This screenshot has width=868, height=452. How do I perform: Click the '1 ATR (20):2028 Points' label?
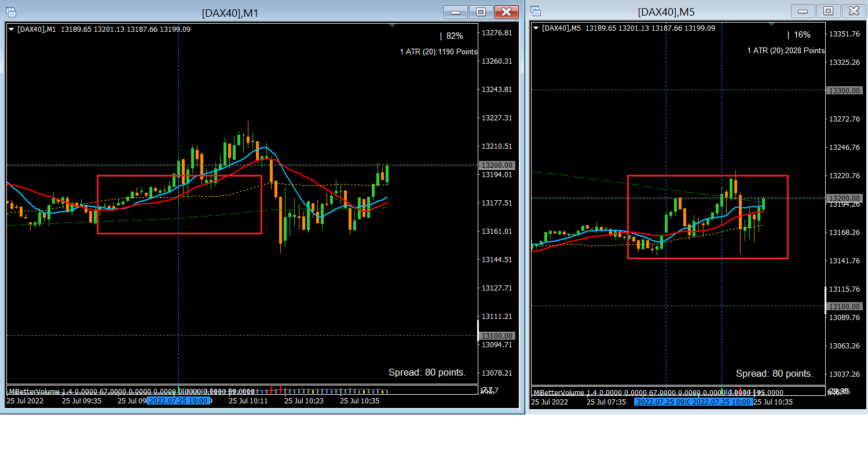[786, 51]
